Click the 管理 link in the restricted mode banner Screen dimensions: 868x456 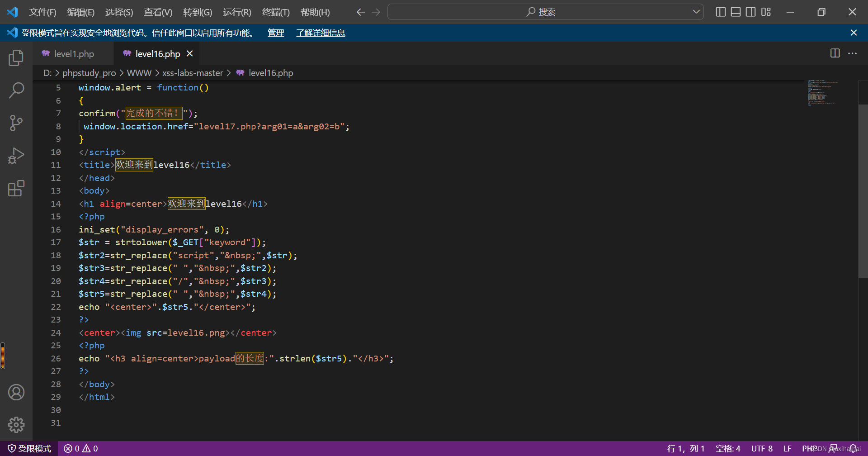click(x=275, y=33)
